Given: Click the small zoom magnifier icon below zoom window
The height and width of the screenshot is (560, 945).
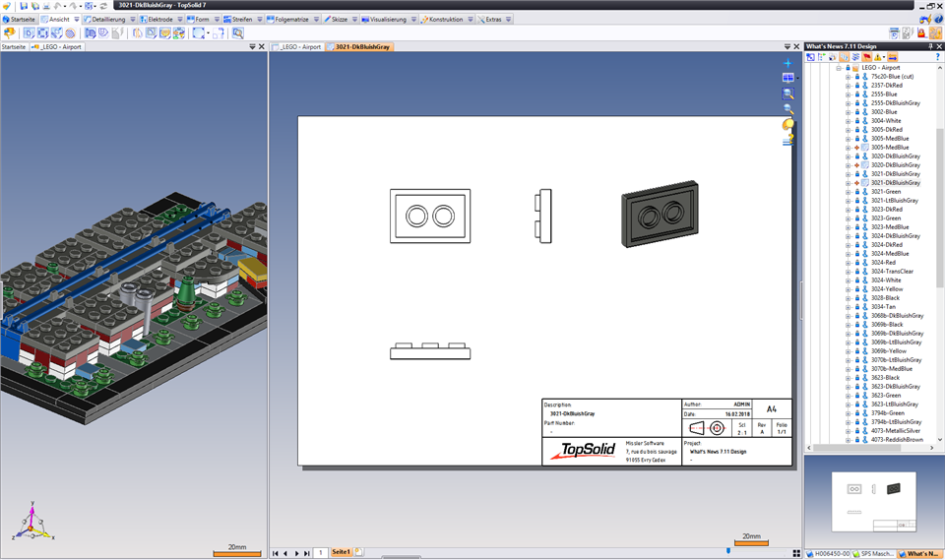Looking at the screenshot, I should point(787,109).
